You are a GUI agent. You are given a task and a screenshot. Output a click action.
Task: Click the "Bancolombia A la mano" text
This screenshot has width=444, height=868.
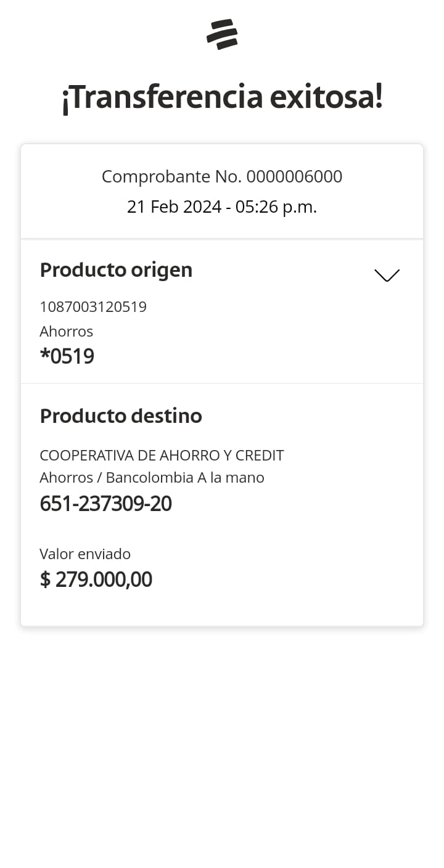tap(185, 478)
